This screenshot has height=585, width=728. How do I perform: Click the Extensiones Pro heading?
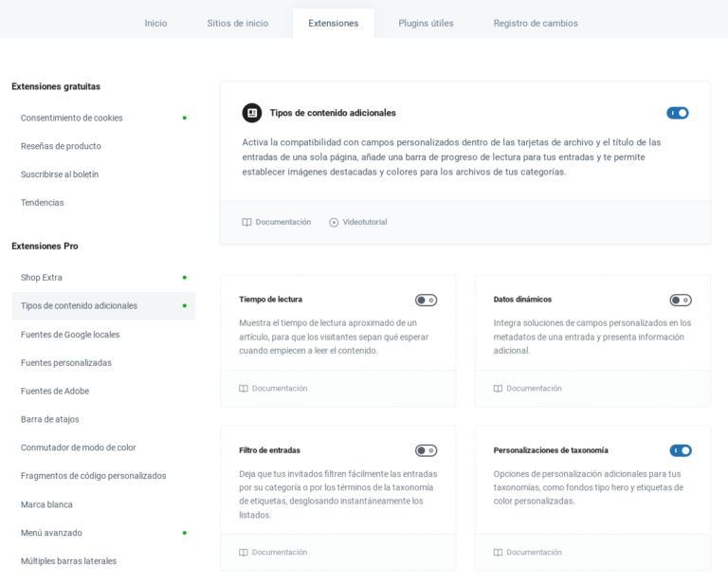(45, 247)
